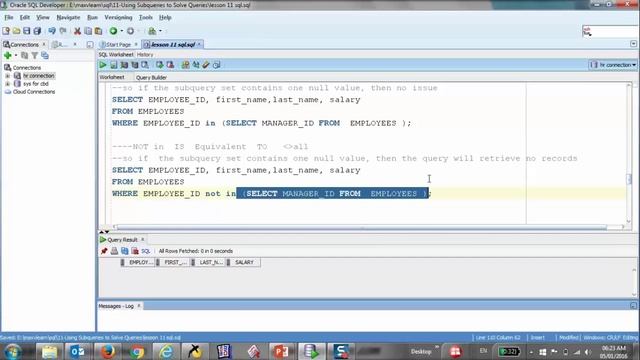The image size is (640, 360).
Task: Click the Redo arrow icon
Action: click(x=63, y=31)
